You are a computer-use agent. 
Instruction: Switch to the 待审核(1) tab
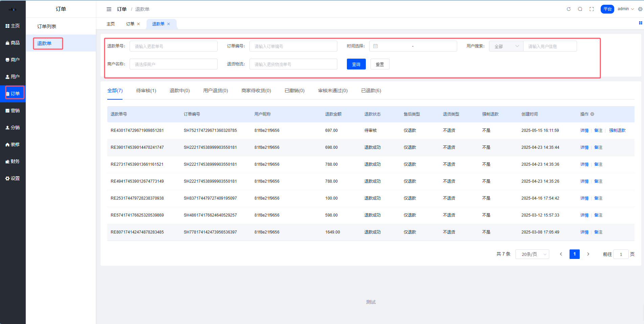coord(146,91)
